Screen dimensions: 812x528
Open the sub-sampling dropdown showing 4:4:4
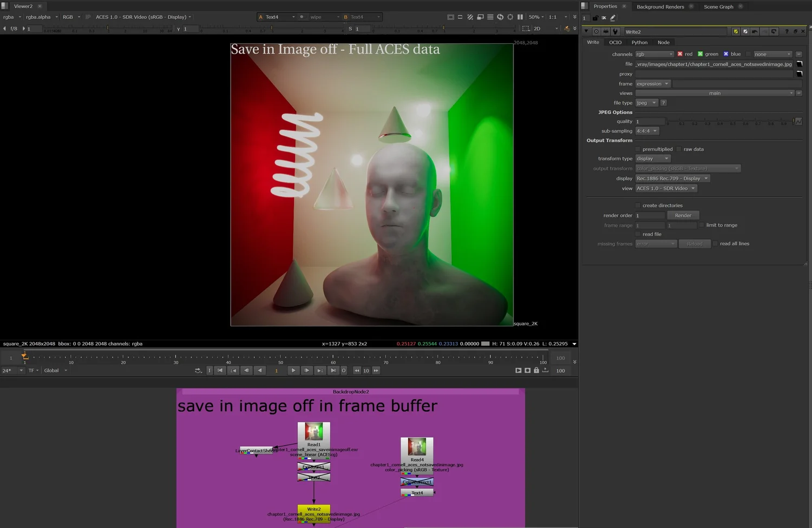pos(647,131)
